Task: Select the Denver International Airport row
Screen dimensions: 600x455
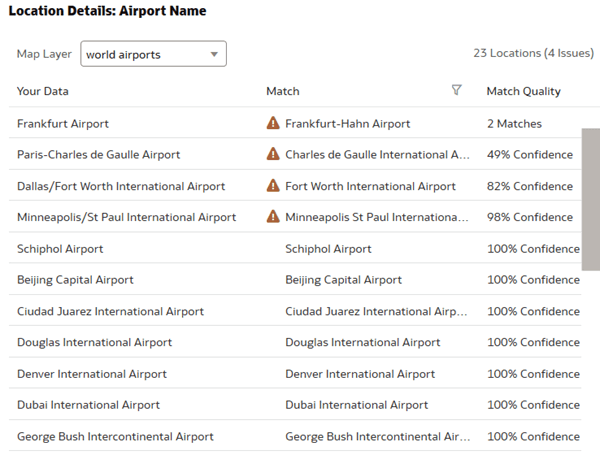Action: point(92,374)
